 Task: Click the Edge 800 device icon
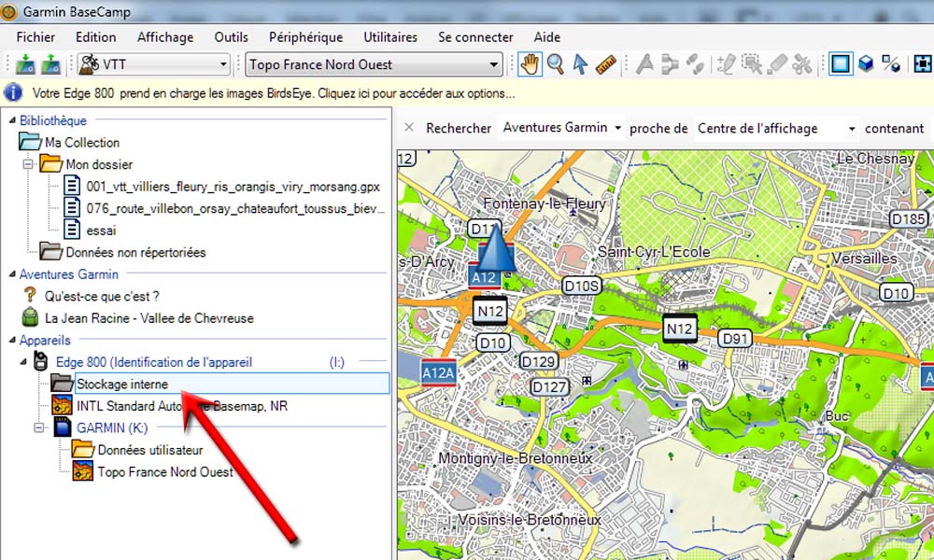[40, 361]
